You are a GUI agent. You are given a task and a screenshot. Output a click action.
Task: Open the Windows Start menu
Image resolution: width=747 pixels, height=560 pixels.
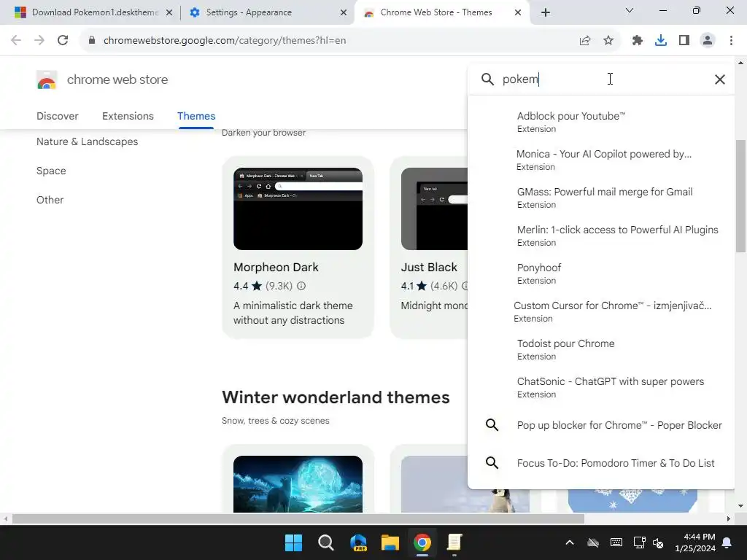coord(293,542)
